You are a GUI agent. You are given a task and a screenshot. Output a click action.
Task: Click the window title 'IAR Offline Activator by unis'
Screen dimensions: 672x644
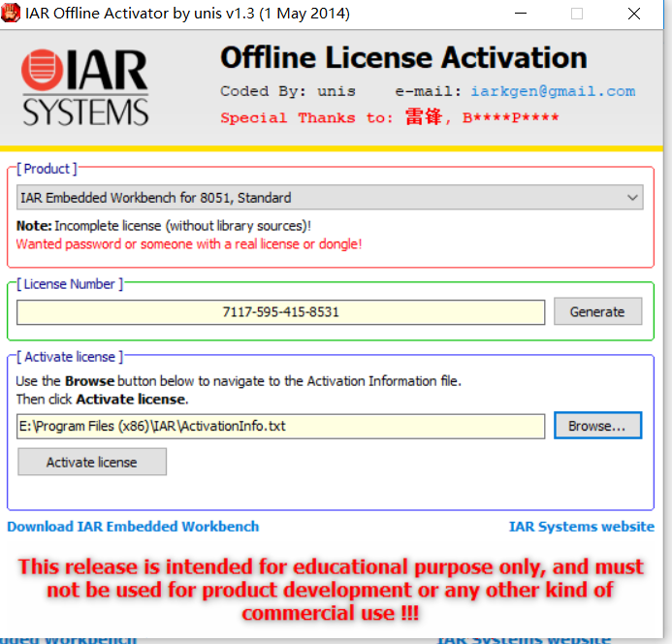[187, 14]
